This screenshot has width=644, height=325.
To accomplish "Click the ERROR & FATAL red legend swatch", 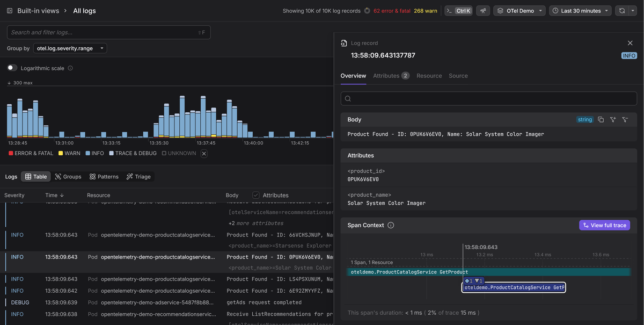I will tap(11, 154).
